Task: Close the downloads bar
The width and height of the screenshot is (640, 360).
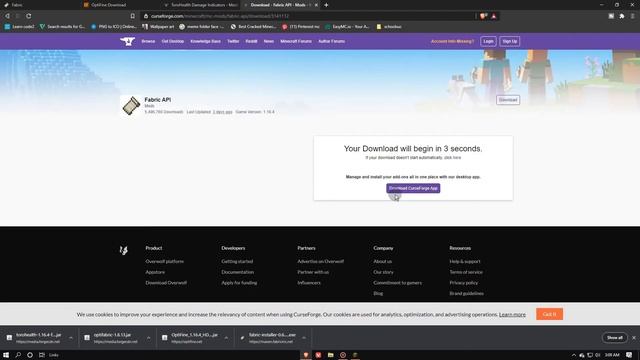Action: pyautogui.click(x=634, y=338)
